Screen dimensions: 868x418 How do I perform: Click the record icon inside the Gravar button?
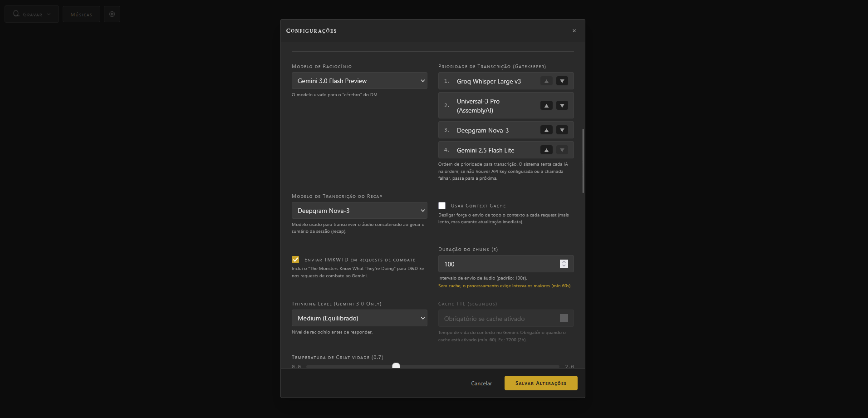(x=15, y=14)
